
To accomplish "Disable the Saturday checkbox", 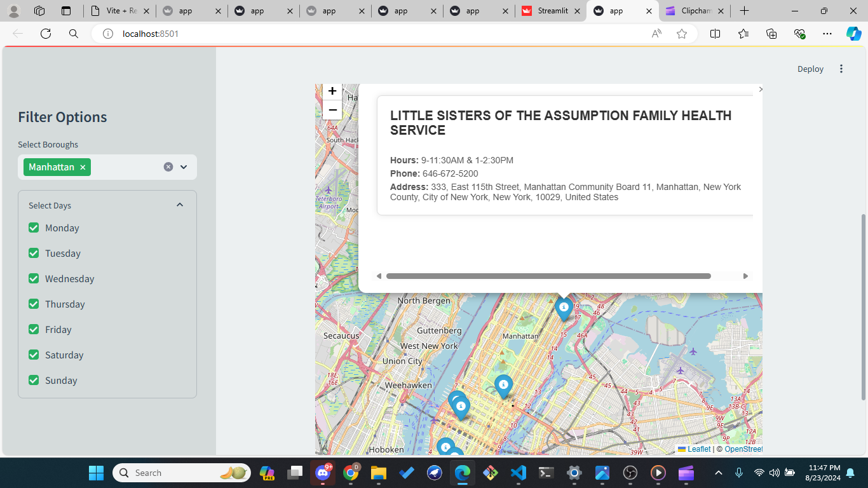I will click(x=34, y=355).
